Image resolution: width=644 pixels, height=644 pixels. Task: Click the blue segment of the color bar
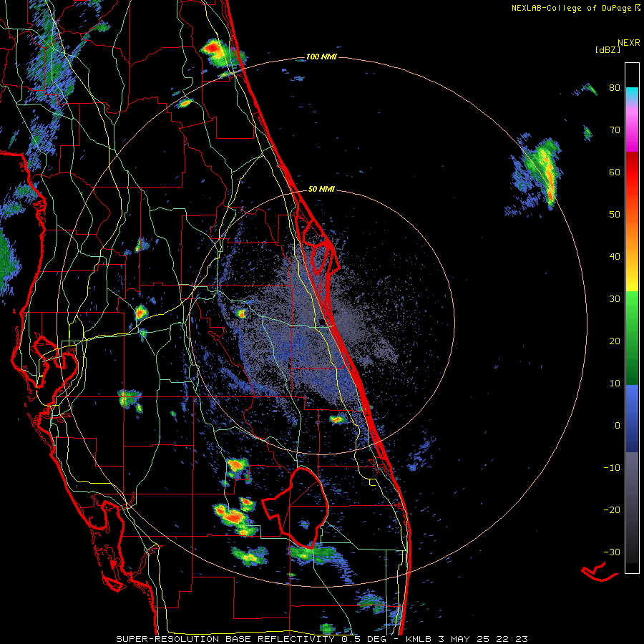pos(632,419)
